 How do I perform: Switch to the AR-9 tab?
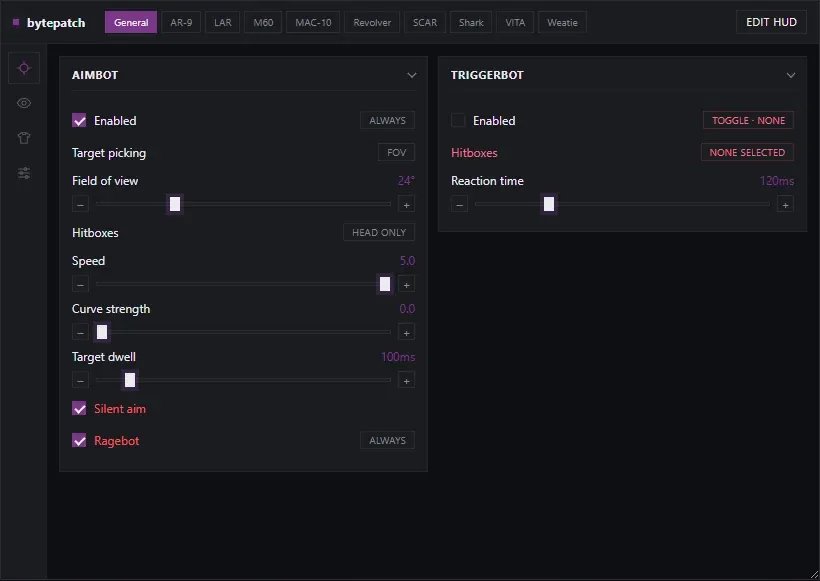tap(181, 22)
